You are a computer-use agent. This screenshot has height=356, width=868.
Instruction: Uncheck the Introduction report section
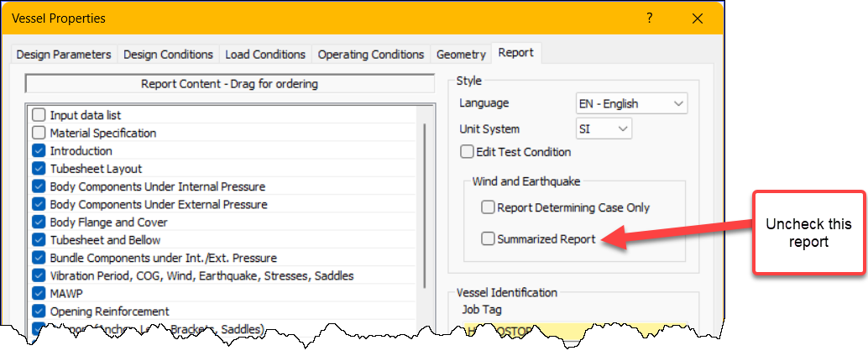click(39, 150)
